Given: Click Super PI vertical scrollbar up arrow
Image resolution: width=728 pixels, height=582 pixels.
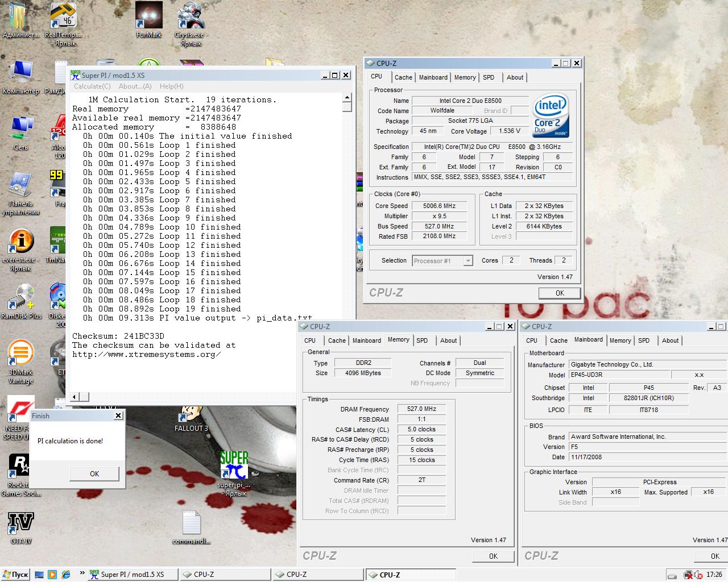Looking at the screenshot, I should point(347,99).
